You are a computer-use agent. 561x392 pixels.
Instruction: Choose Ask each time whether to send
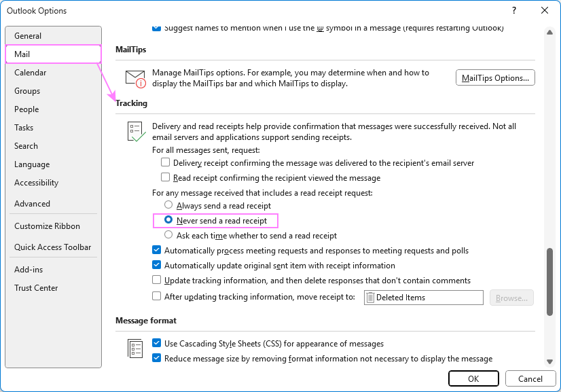tap(168, 235)
